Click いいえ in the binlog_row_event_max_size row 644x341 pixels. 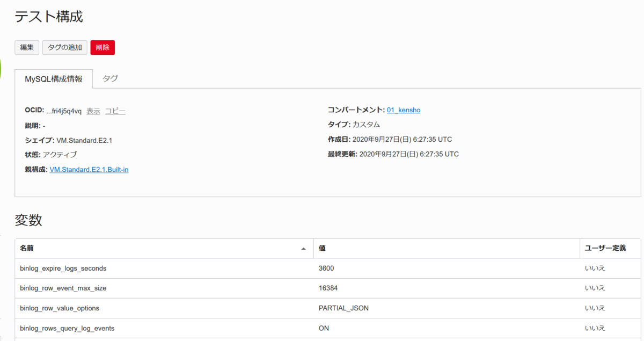click(x=595, y=288)
